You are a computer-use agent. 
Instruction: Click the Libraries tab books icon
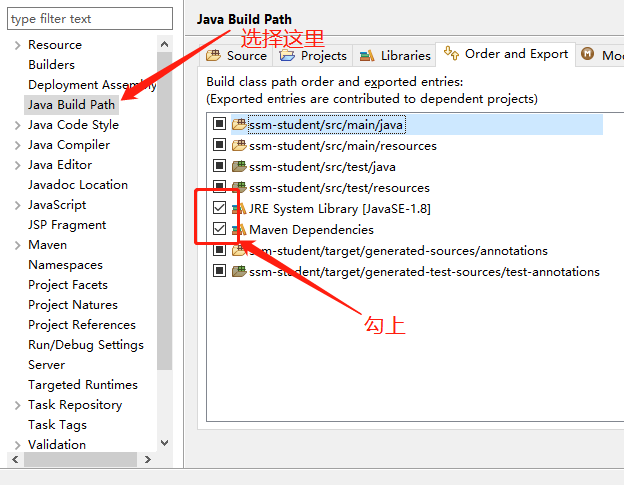coord(367,56)
